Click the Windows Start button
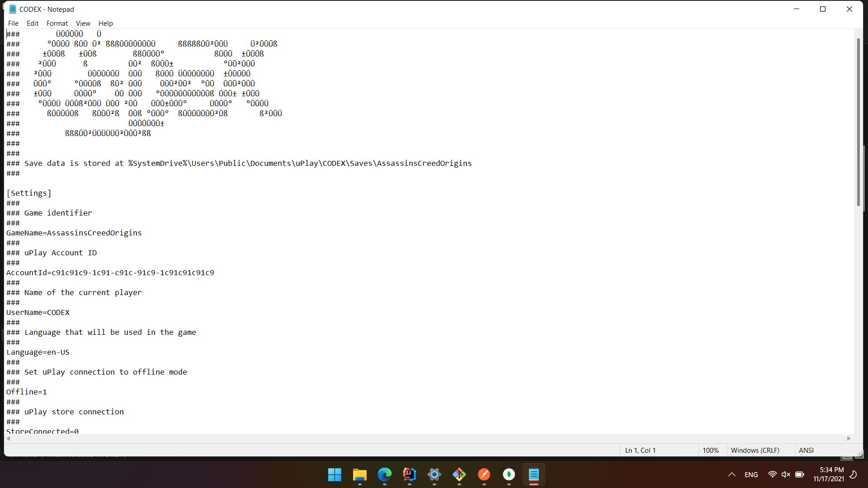The height and width of the screenshot is (488, 868). click(x=335, y=474)
